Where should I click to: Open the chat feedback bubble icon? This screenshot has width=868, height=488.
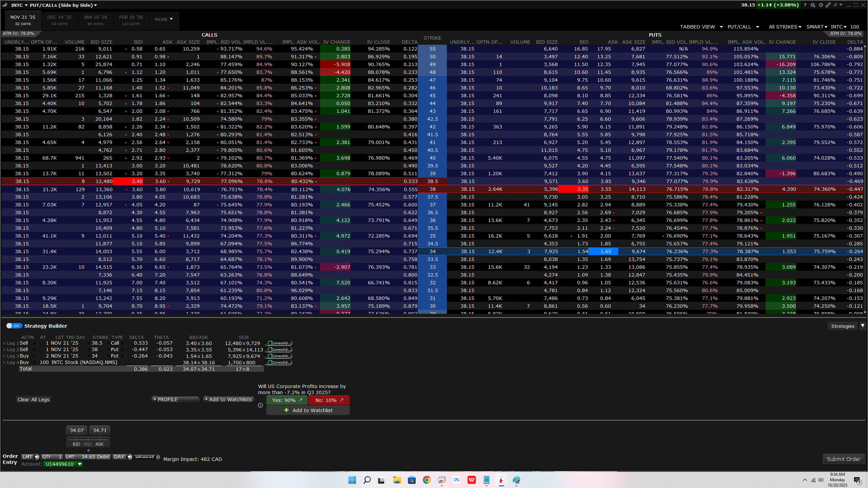pos(813,5)
